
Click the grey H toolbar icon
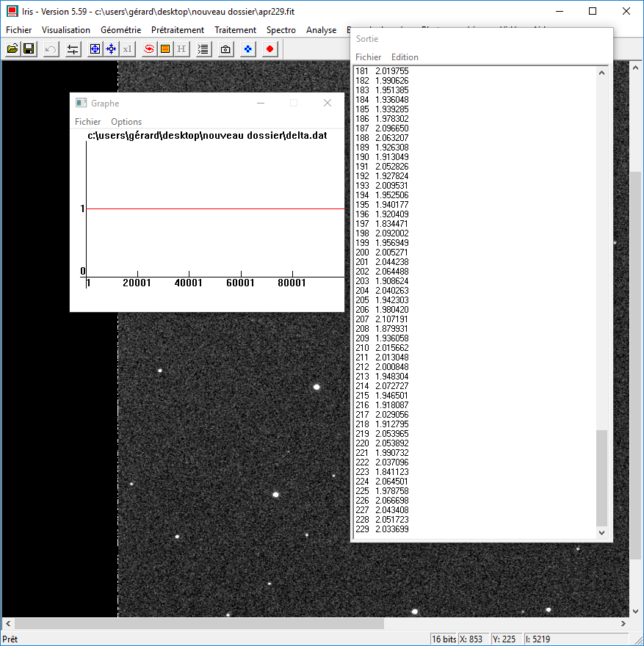coord(181,49)
